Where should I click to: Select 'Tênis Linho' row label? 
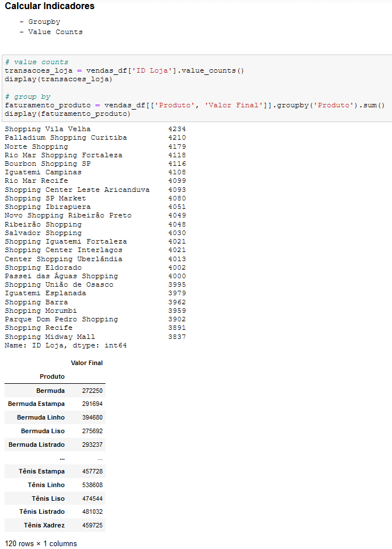46,485
